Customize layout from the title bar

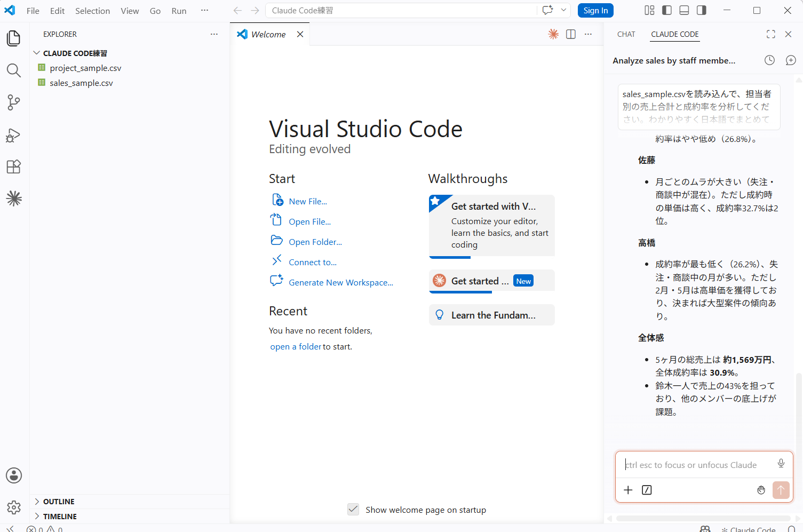coord(649,10)
